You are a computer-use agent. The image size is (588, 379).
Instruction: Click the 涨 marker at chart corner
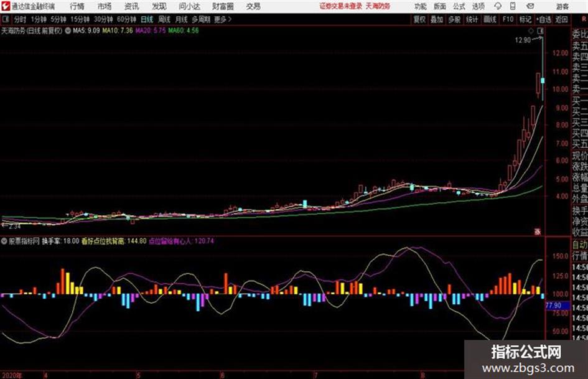tap(538, 232)
